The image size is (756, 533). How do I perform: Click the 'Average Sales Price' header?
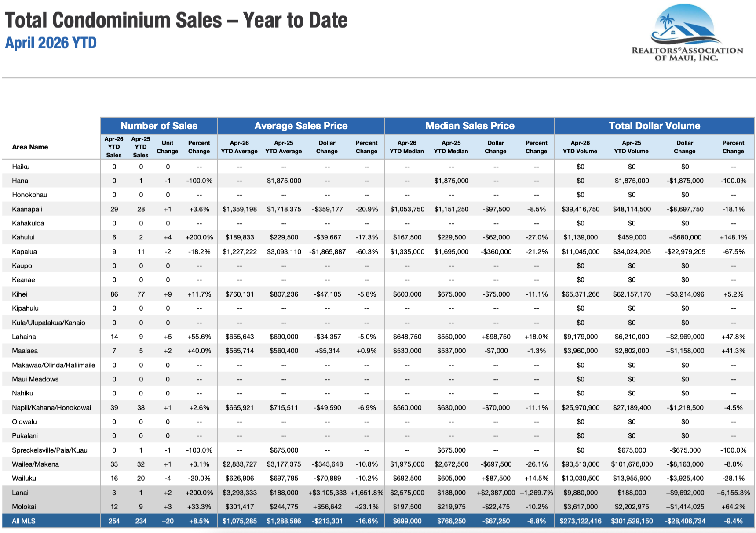pos(301,126)
